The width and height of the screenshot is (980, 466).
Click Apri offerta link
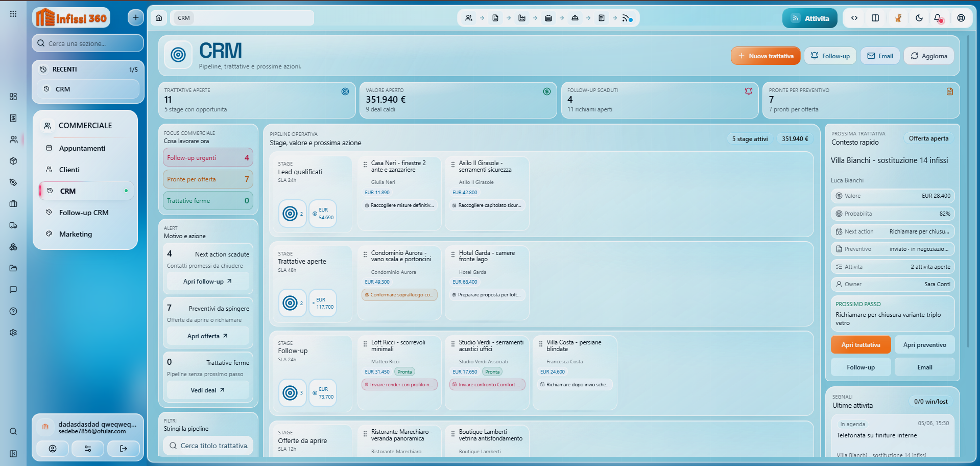208,336
